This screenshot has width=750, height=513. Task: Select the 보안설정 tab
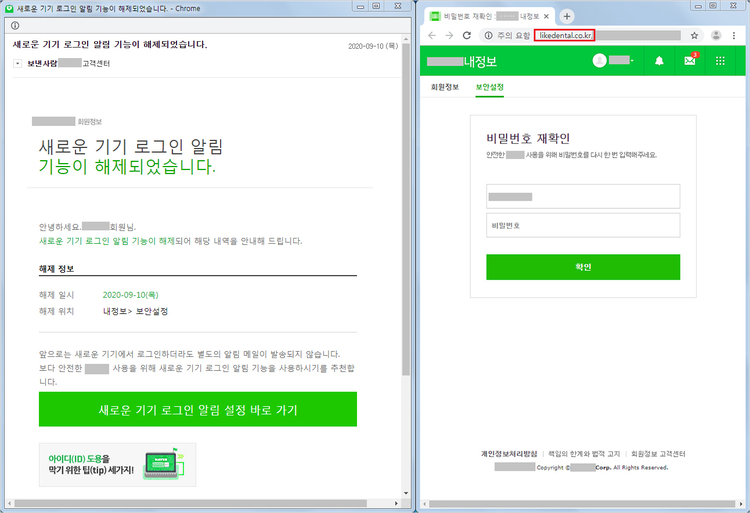489,87
